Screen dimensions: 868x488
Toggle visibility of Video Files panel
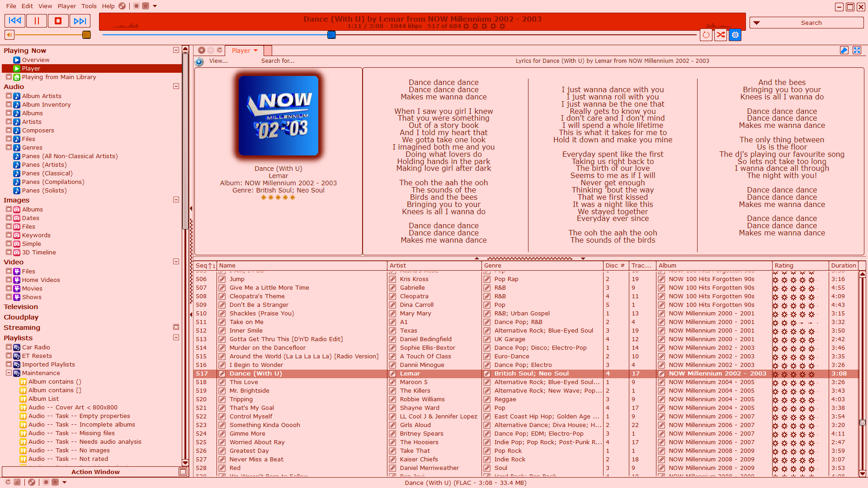click(9, 271)
